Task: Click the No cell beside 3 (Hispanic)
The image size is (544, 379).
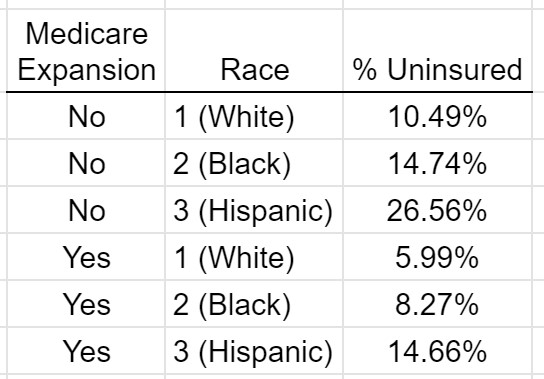Action: point(86,210)
